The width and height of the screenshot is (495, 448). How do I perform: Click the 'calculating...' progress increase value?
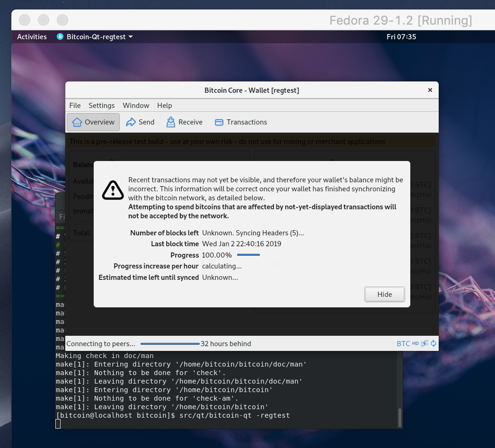coord(222,266)
